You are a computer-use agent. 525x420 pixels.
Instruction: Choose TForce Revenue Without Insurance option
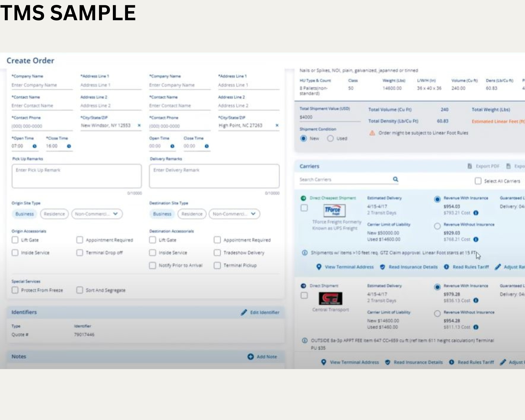[437, 226]
